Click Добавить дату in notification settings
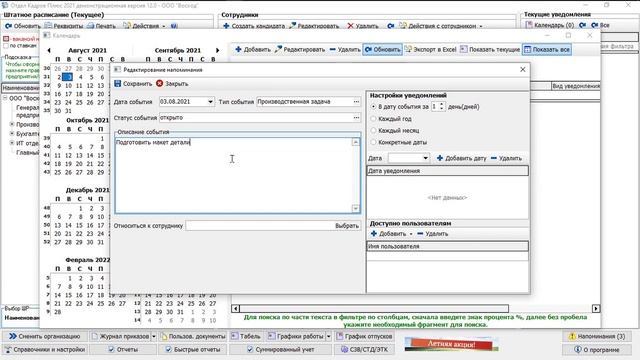The height and width of the screenshot is (360, 640). pyautogui.click(x=461, y=158)
